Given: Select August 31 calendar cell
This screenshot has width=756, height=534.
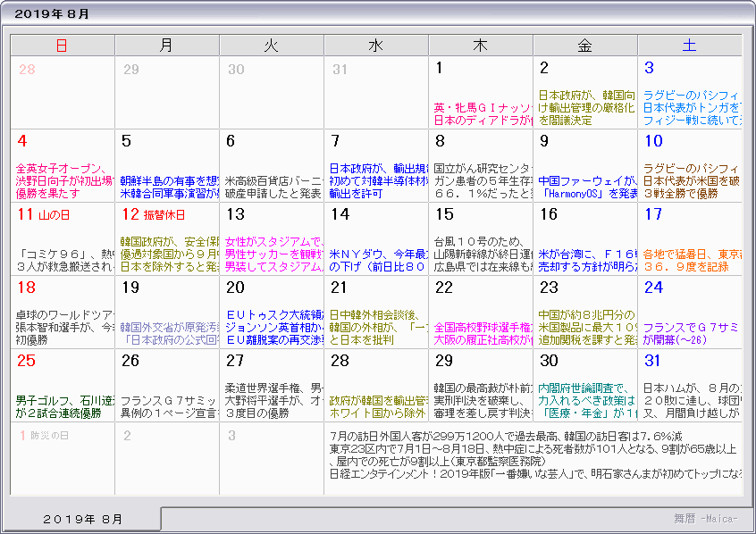Looking at the screenshot, I should point(689,384).
